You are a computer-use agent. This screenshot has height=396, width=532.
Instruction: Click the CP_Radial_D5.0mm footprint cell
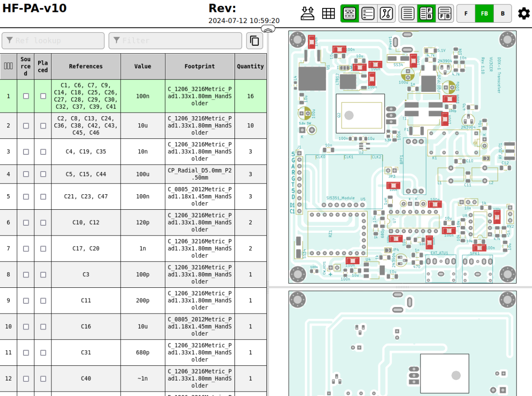[200, 174]
